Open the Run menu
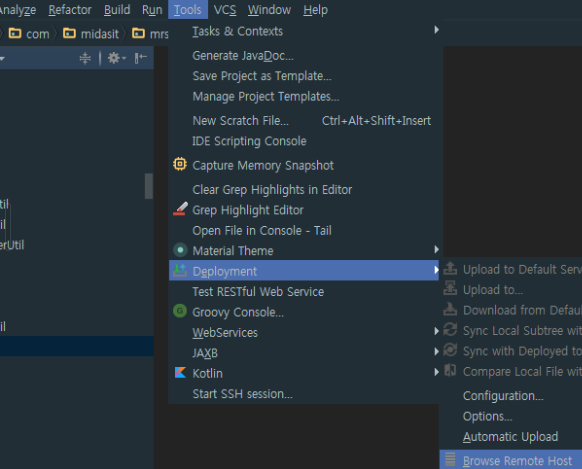 [x=152, y=10]
